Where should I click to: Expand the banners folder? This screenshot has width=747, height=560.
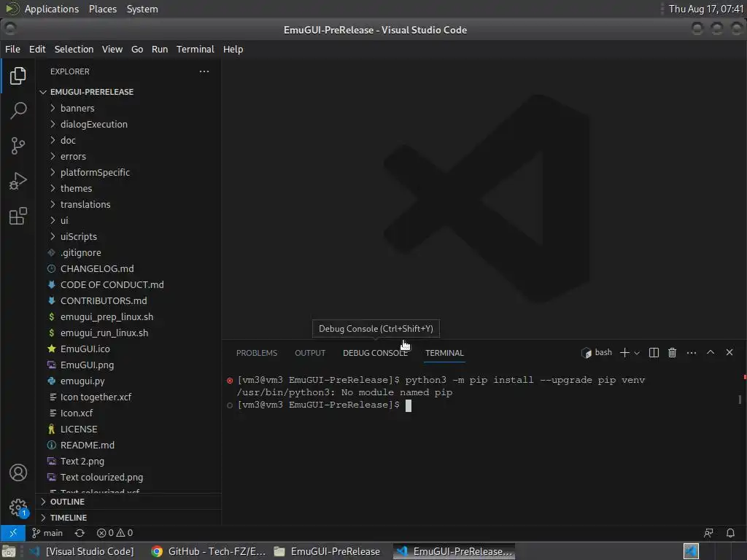coord(128,108)
